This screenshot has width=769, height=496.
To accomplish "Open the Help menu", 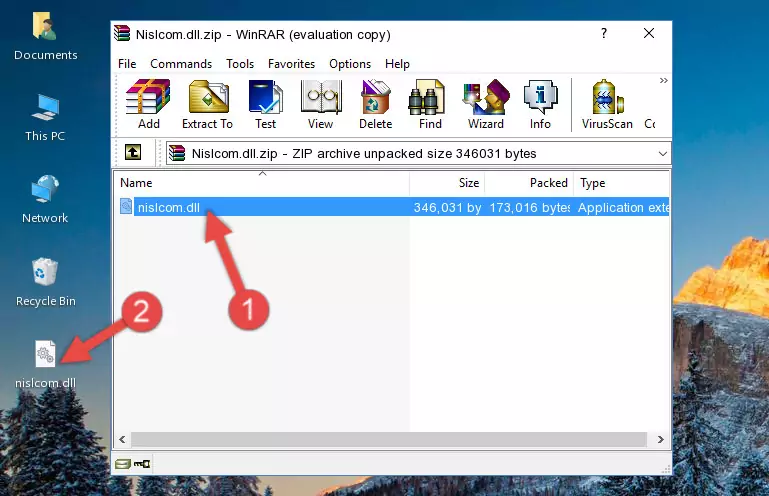I will 397,64.
